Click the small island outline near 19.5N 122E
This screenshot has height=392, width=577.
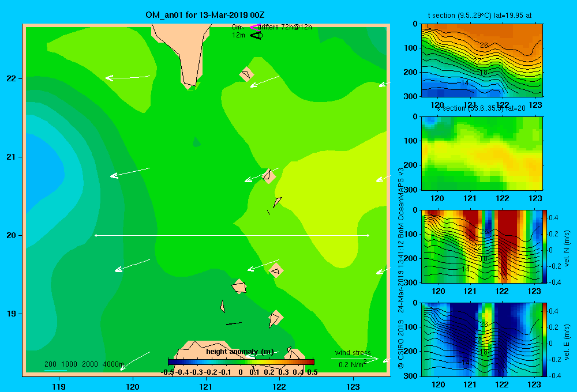coord(276,271)
